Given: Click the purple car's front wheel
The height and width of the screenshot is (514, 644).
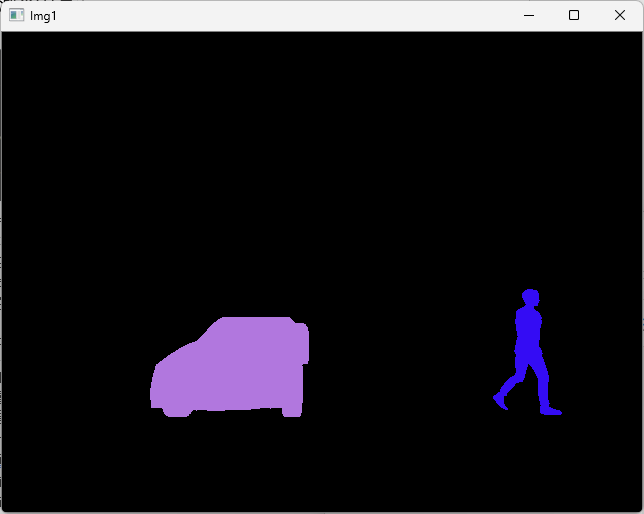Looking at the screenshot, I should pos(177,410).
